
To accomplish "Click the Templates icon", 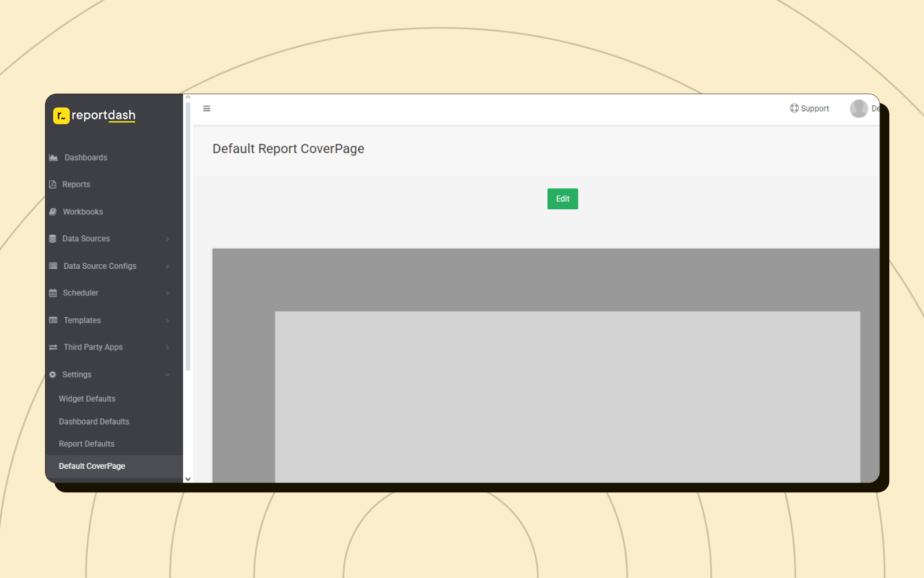I will click(53, 320).
